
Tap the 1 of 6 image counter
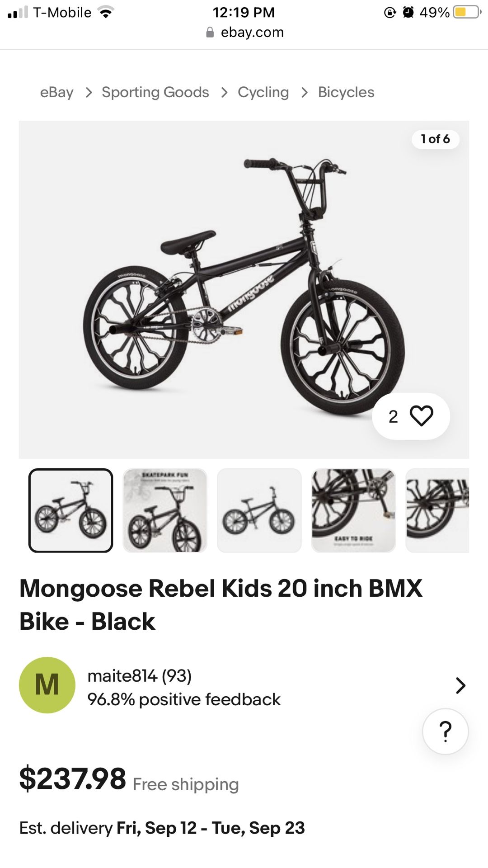point(435,139)
